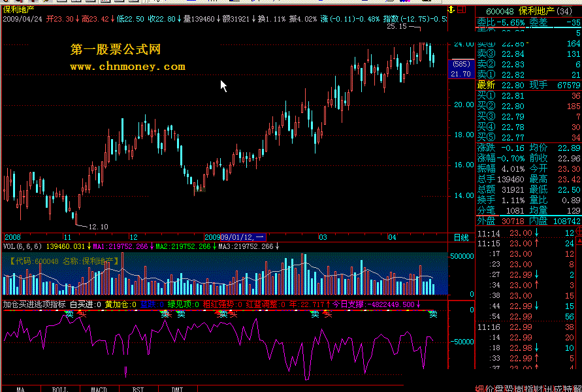Viewport: 582px width, 392px height.
Task: Click the 绿见顶:0 indicator value
Action: [x=184, y=304]
